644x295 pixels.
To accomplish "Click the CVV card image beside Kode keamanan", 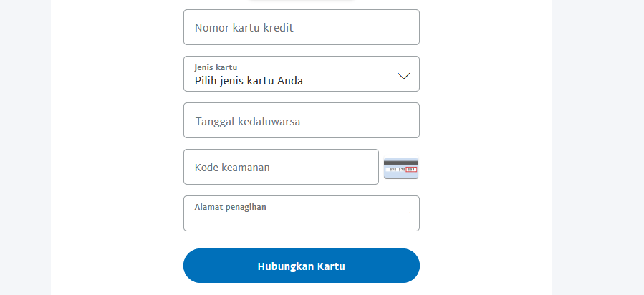I will click(x=401, y=168).
